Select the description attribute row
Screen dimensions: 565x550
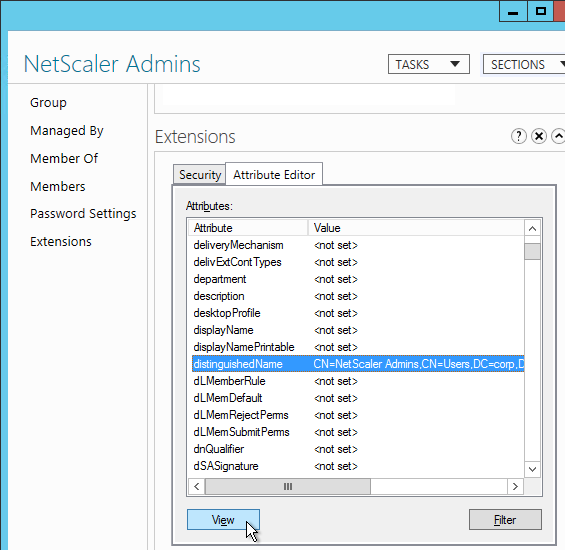tap(356, 296)
